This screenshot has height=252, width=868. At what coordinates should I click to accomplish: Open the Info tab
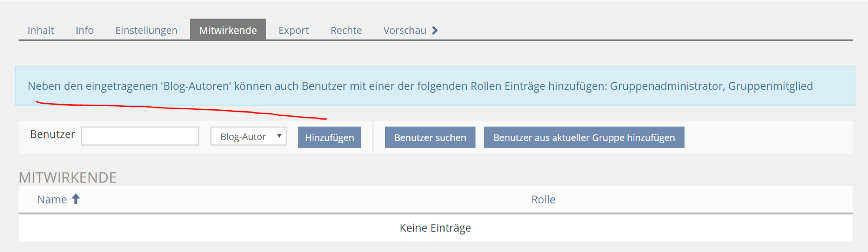85,30
